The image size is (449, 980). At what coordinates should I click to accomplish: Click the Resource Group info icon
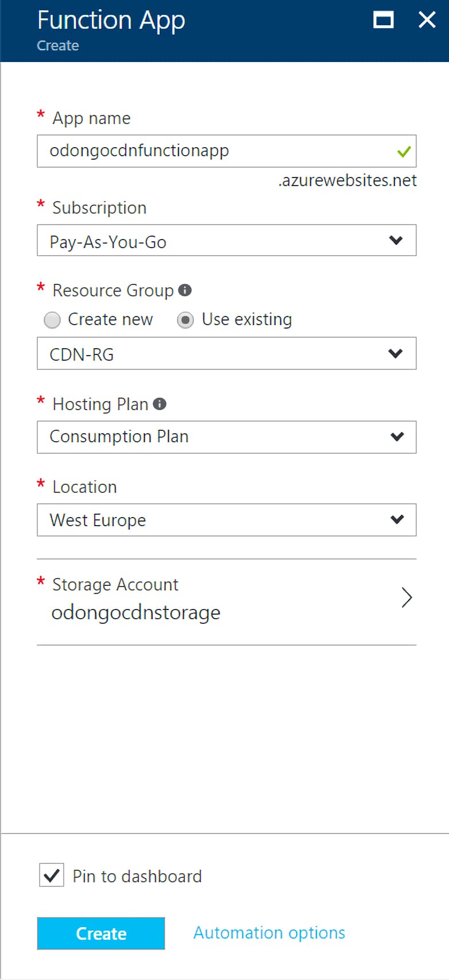[185, 290]
